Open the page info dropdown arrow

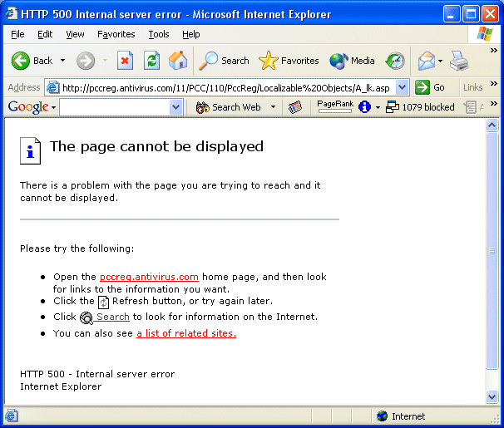coord(378,107)
